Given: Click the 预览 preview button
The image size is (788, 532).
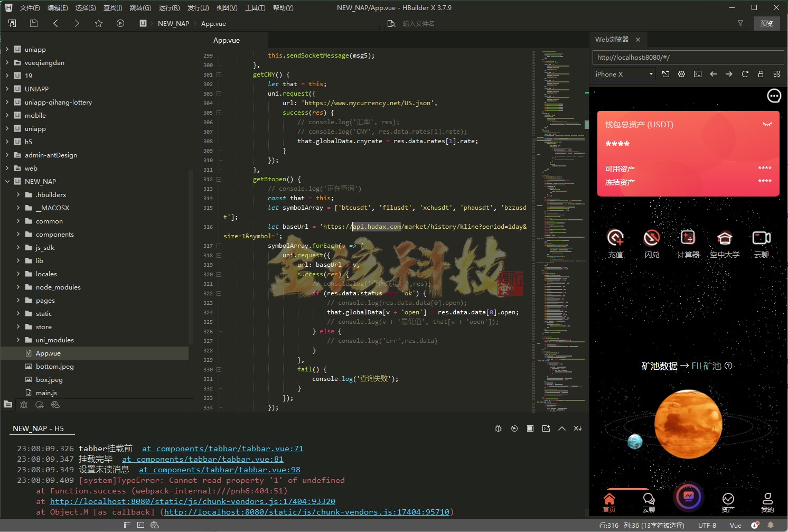Looking at the screenshot, I should (766, 23).
